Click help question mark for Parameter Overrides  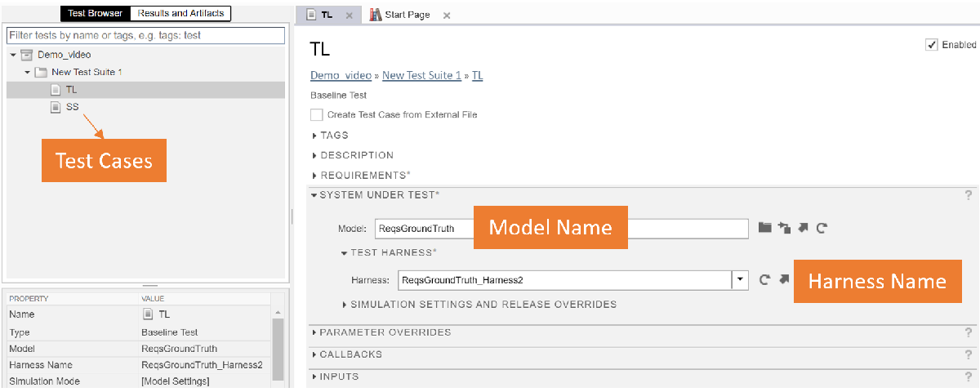click(x=969, y=332)
